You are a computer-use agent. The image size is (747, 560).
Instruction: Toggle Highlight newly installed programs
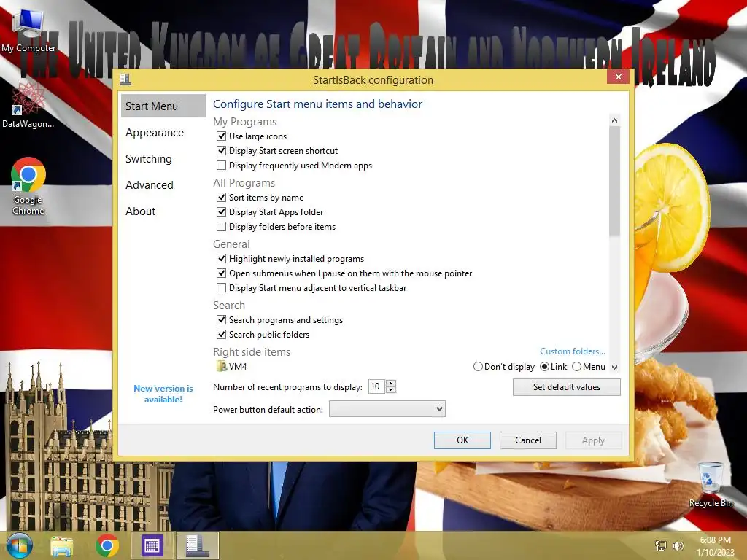[221, 259]
